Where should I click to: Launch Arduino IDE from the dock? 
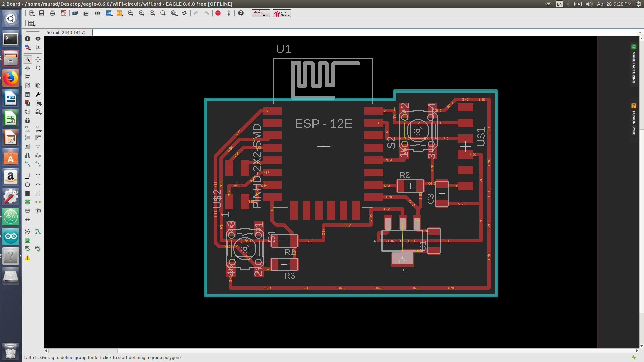tap(11, 236)
